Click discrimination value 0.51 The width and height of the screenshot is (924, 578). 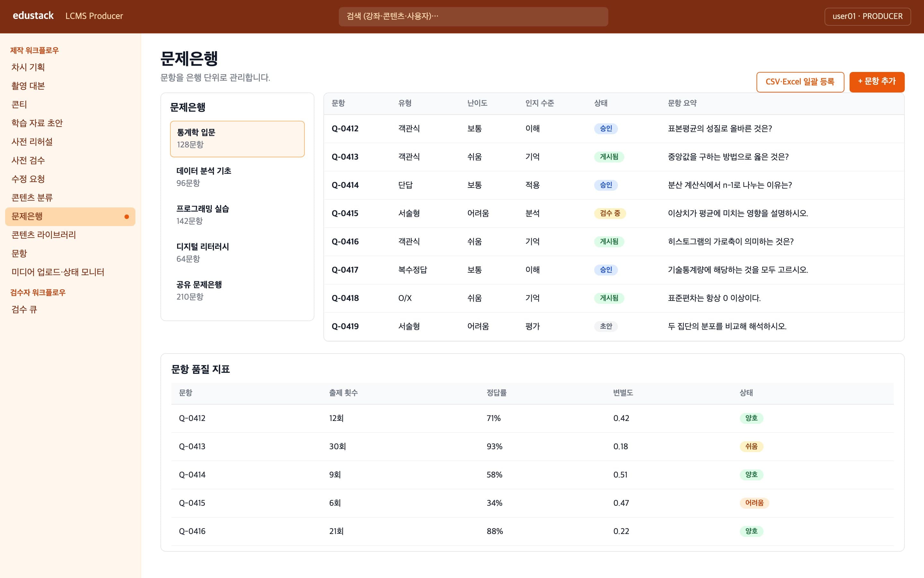[620, 475]
